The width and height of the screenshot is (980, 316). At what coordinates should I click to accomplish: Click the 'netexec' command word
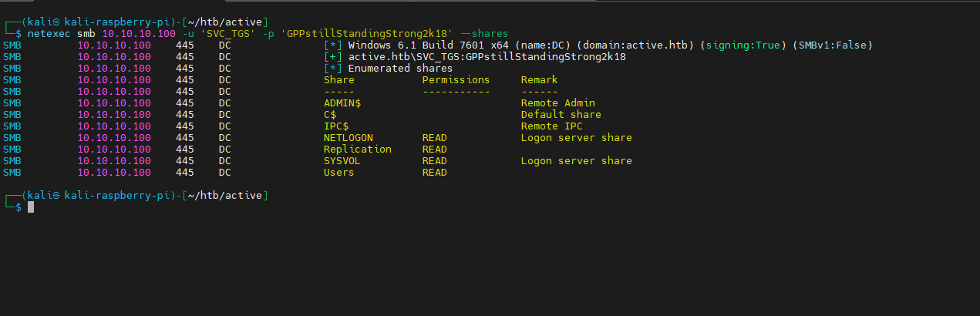click(x=49, y=34)
